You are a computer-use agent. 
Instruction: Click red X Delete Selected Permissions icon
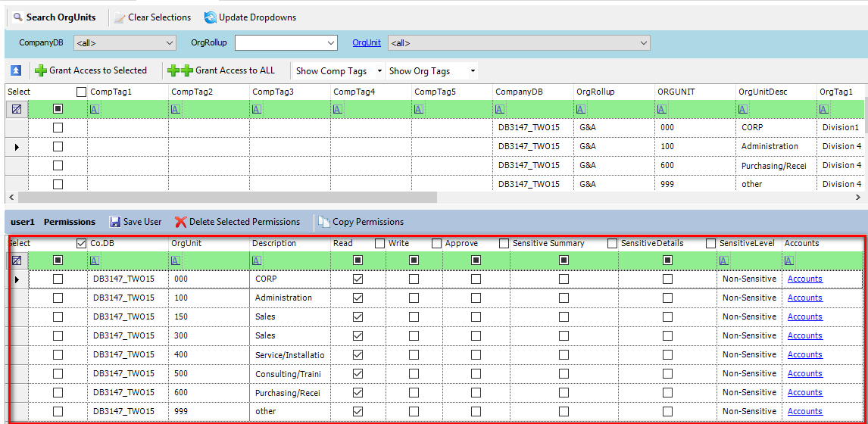tap(180, 222)
